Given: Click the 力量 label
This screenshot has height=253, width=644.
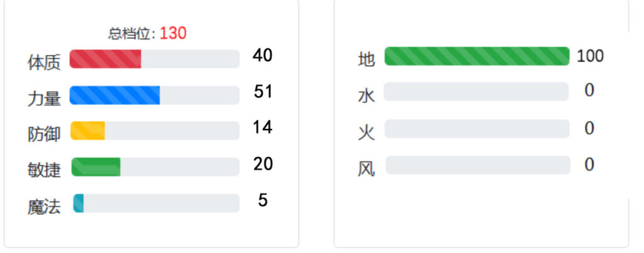Looking at the screenshot, I should 44,99.
